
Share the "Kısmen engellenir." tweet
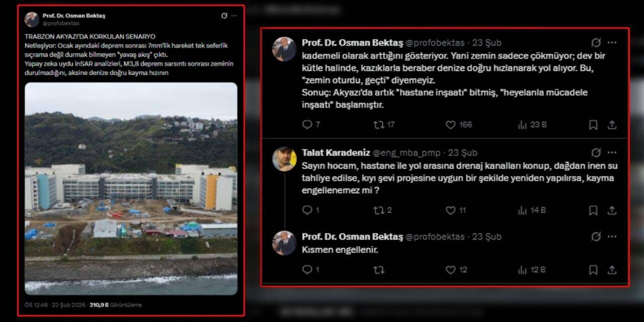point(612,270)
